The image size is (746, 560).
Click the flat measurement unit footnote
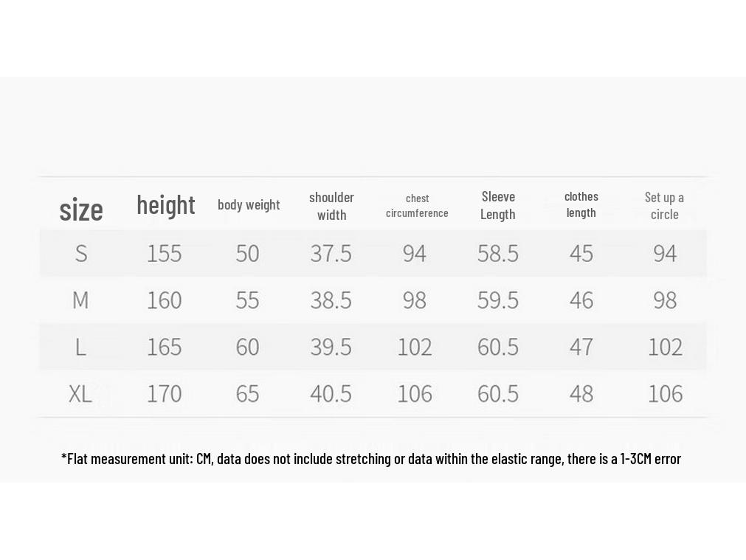click(371, 459)
